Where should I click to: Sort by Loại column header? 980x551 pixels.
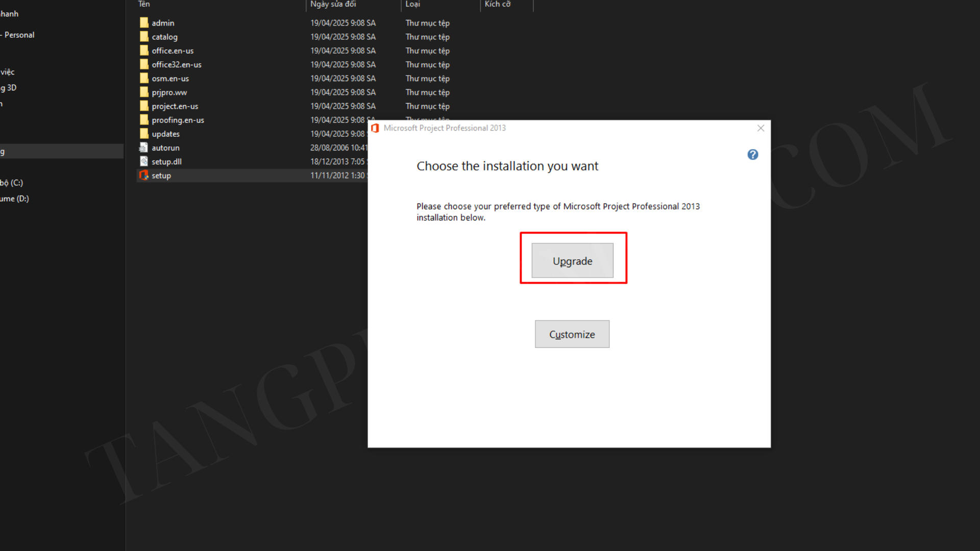pos(412,4)
